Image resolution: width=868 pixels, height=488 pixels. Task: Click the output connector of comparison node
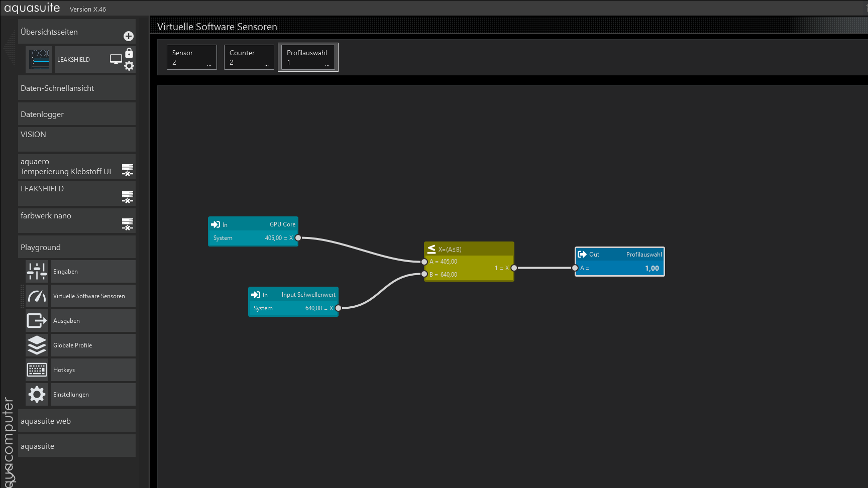click(514, 268)
